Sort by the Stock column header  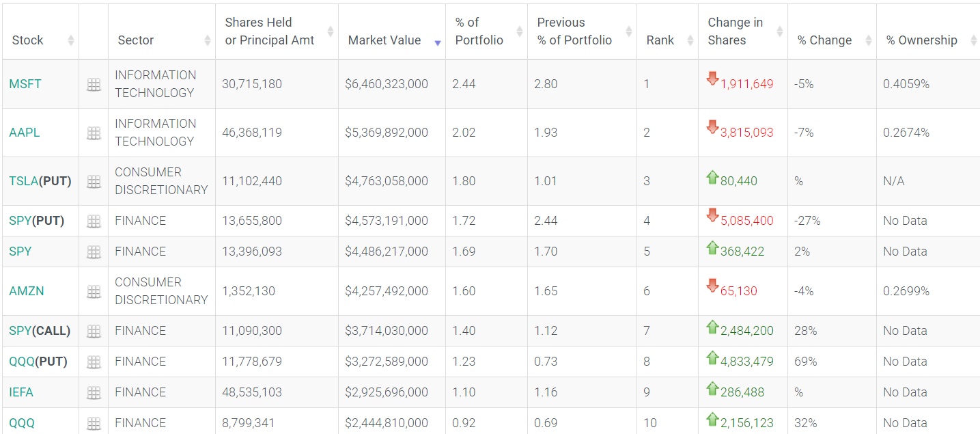pyautogui.click(x=28, y=40)
